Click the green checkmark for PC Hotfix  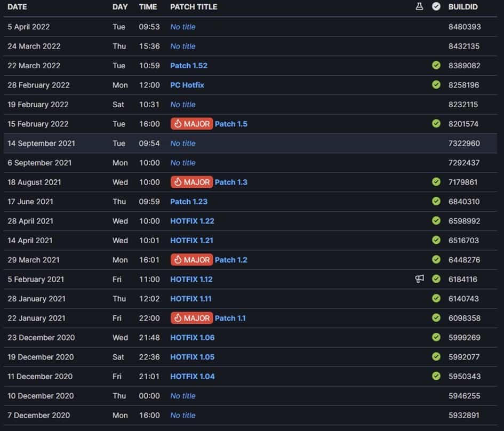click(x=436, y=85)
